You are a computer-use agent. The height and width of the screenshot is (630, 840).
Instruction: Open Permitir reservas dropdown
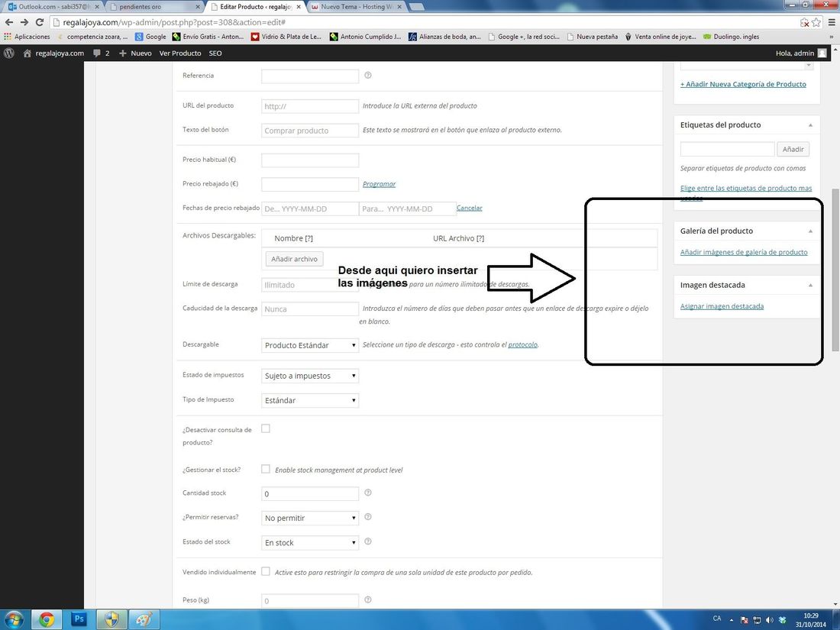pyautogui.click(x=310, y=518)
